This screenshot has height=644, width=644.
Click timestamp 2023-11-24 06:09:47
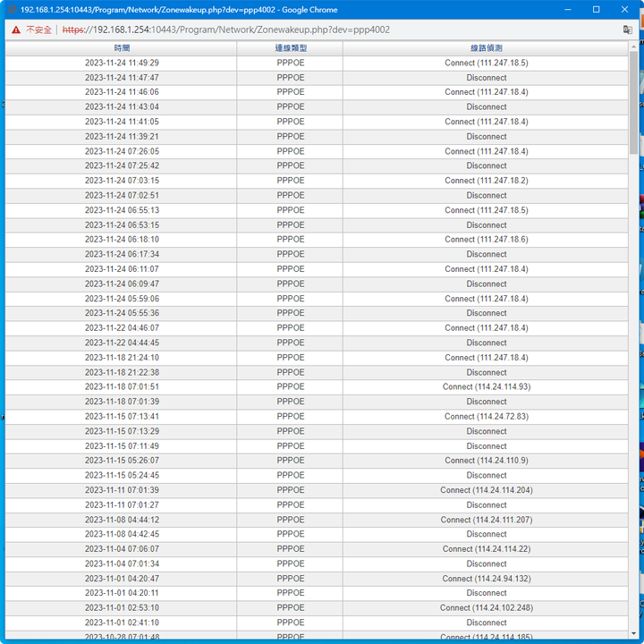[x=122, y=284]
